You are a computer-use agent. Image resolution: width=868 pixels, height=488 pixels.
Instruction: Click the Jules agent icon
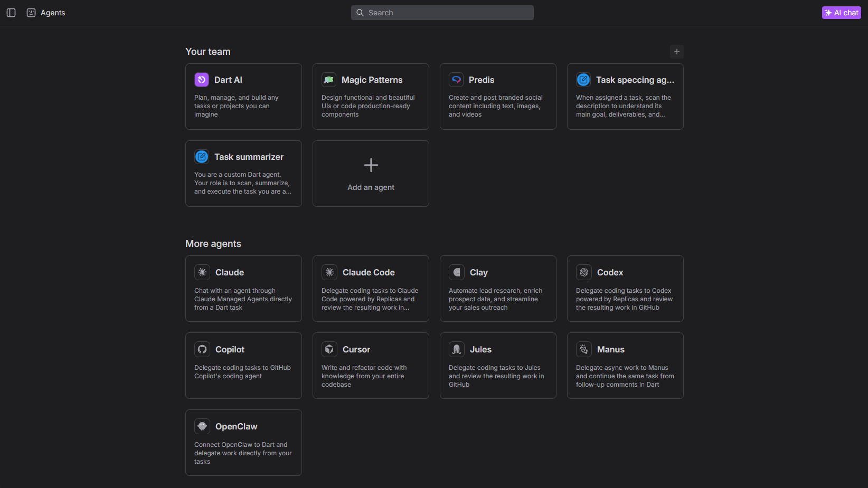pos(457,349)
